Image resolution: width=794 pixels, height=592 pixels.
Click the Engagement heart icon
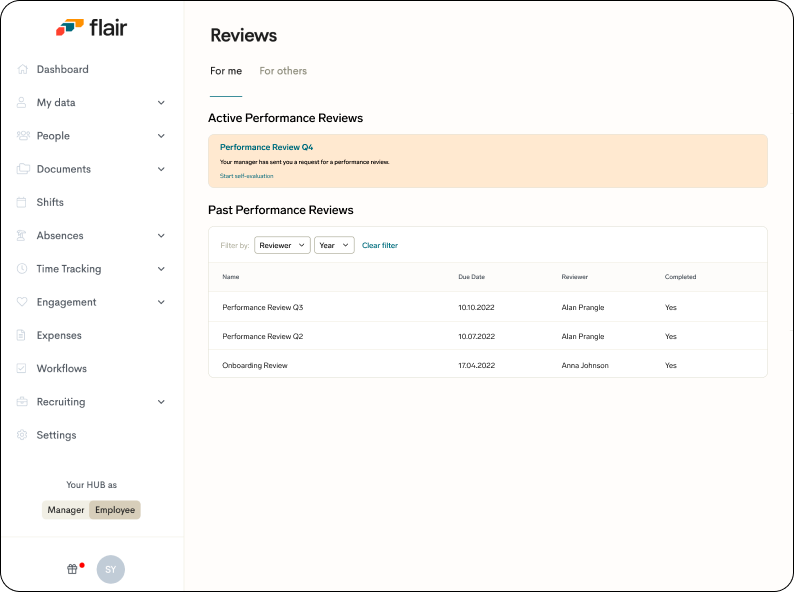(22, 302)
